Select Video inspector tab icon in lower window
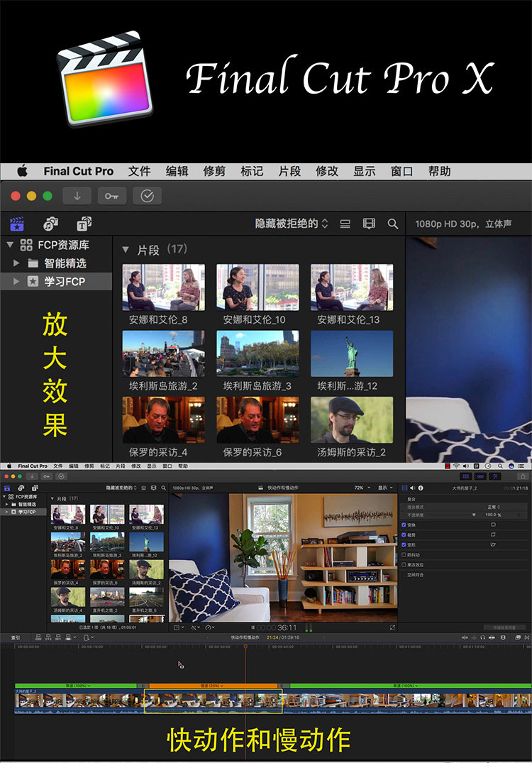The image size is (532, 763). click(x=404, y=488)
